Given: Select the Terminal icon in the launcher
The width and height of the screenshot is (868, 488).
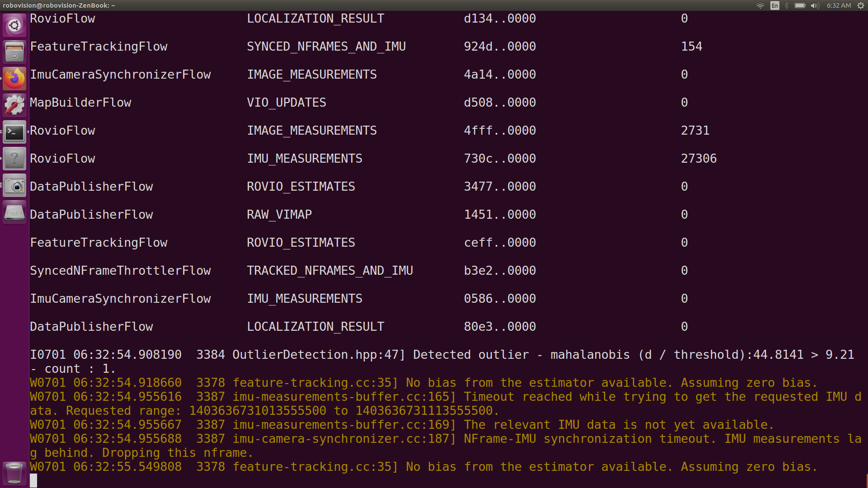Looking at the screenshot, I should pos(14,132).
